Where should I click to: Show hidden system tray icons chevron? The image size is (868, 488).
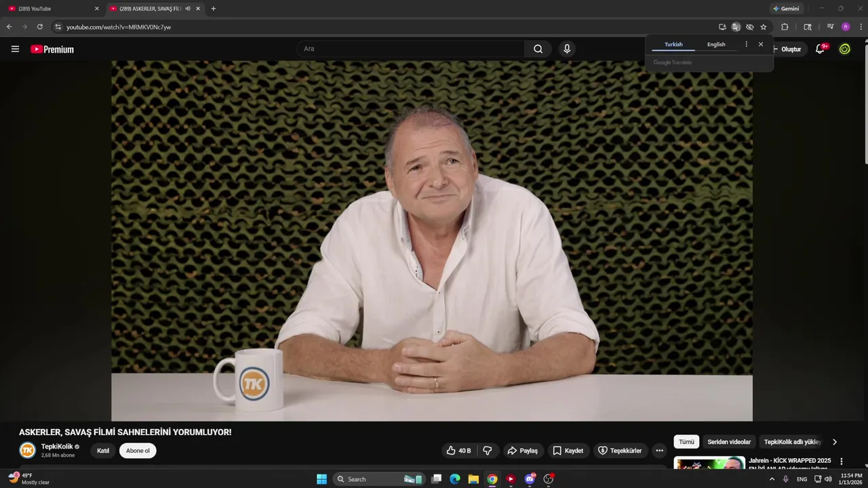coord(772,479)
